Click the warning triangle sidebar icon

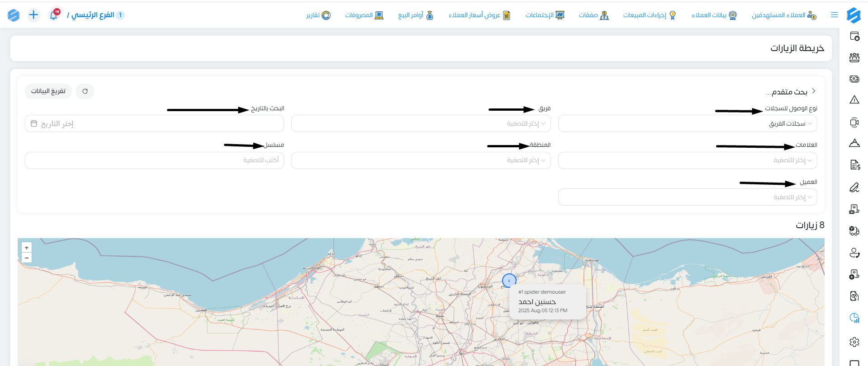coord(854,99)
